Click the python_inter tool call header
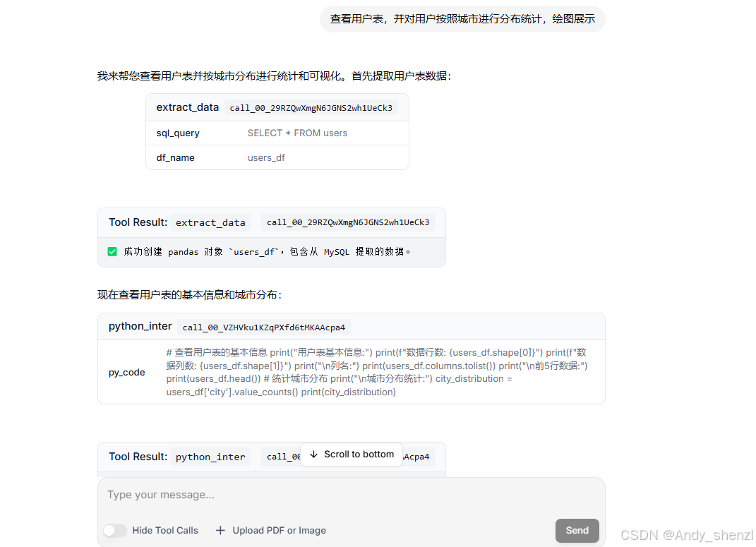The width and height of the screenshot is (756, 547). click(x=351, y=327)
